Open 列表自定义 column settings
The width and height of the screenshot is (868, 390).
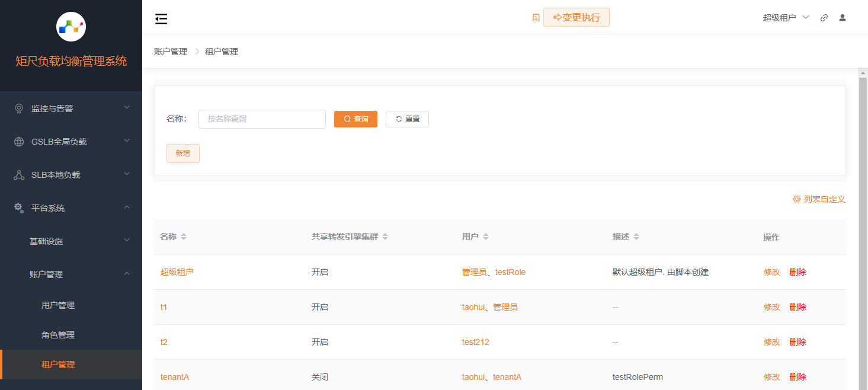[x=819, y=199]
